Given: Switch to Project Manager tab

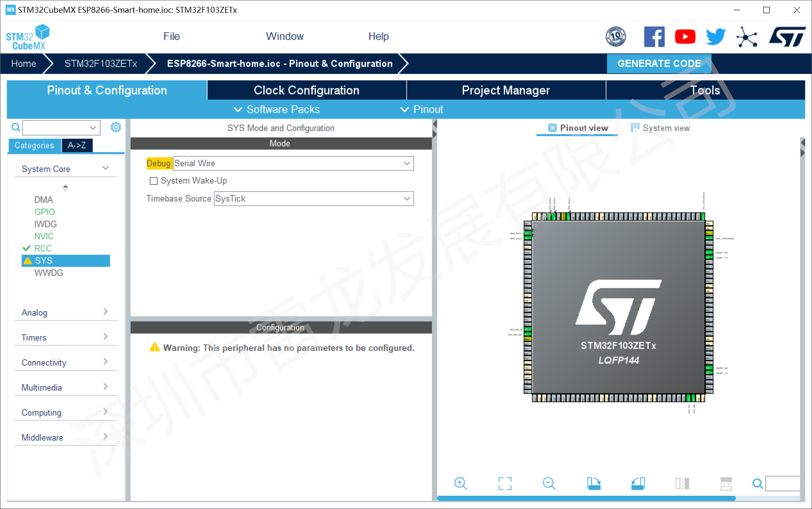Looking at the screenshot, I should tap(506, 90).
